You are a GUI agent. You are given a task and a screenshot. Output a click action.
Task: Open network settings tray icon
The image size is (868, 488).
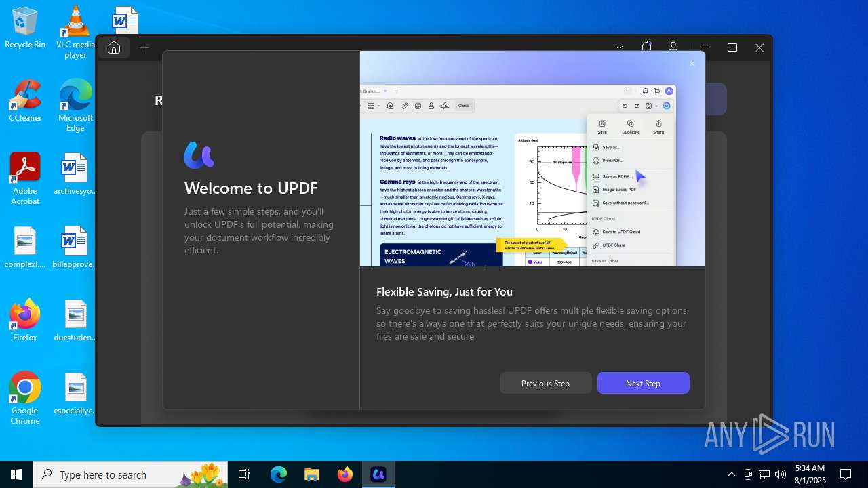(x=764, y=474)
